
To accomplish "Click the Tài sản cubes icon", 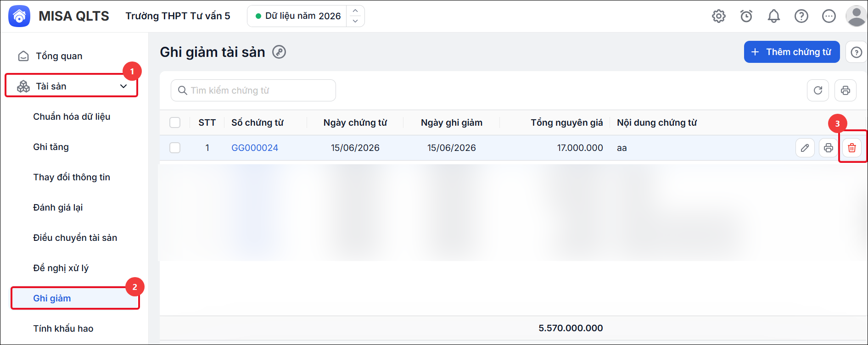I will pos(23,86).
